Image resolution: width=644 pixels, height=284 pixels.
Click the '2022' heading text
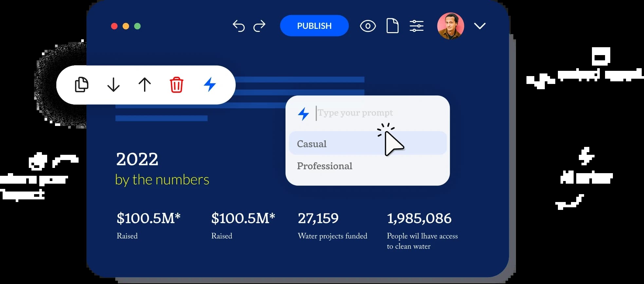[137, 160]
